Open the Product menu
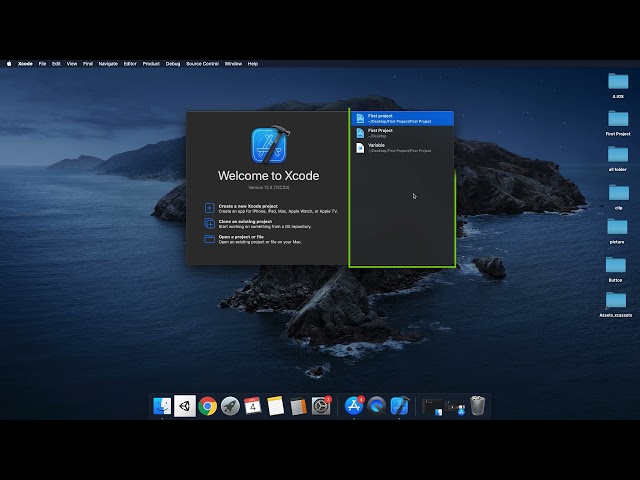640x480 pixels. 151,64
